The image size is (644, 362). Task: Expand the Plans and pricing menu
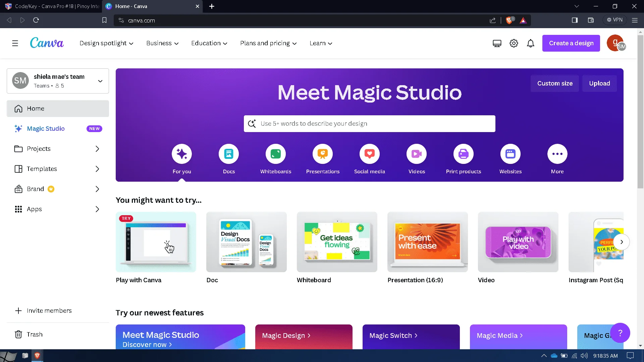click(x=268, y=43)
